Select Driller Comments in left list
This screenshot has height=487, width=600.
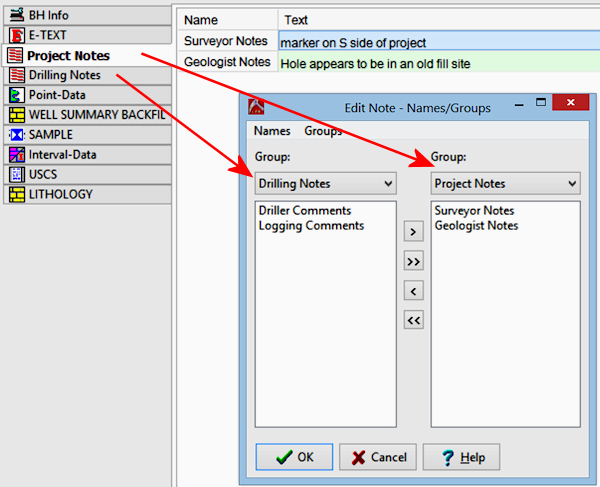tap(305, 211)
